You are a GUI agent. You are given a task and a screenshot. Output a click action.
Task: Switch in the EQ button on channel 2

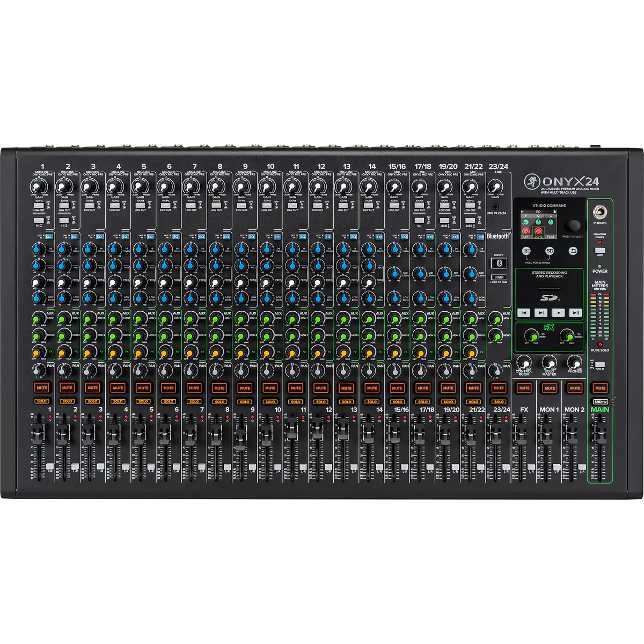(x=75, y=236)
